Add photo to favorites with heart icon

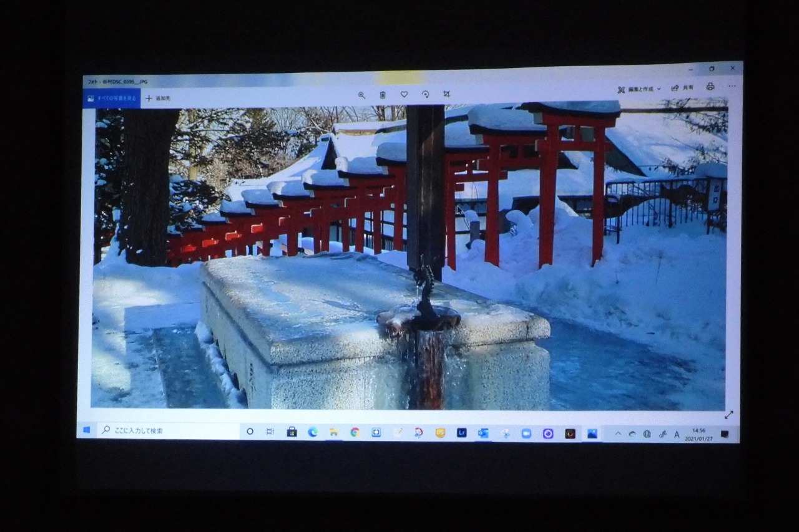(x=404, y=94)
